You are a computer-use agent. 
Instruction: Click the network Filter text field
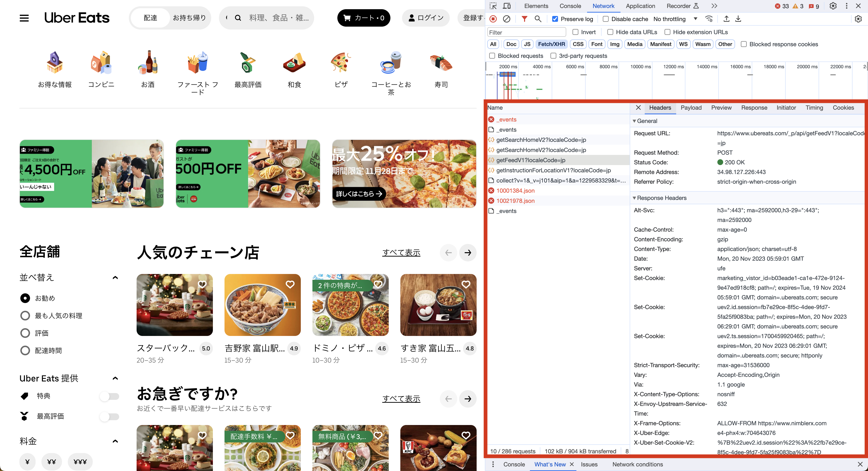526,32
